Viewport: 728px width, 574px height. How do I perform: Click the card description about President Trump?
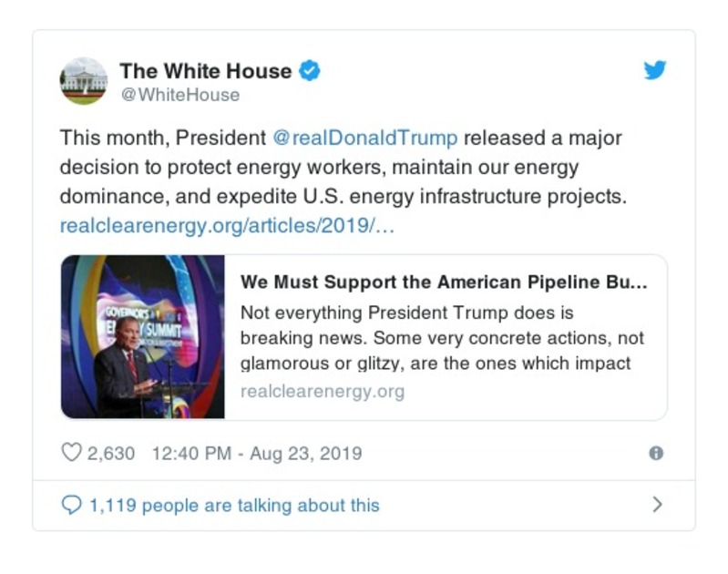click(442, 338)
